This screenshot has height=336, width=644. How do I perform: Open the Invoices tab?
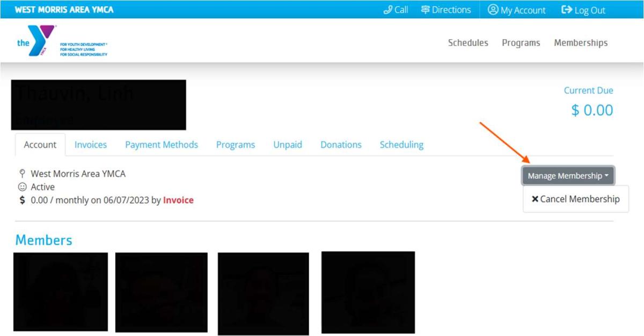[x=91, y=145]
